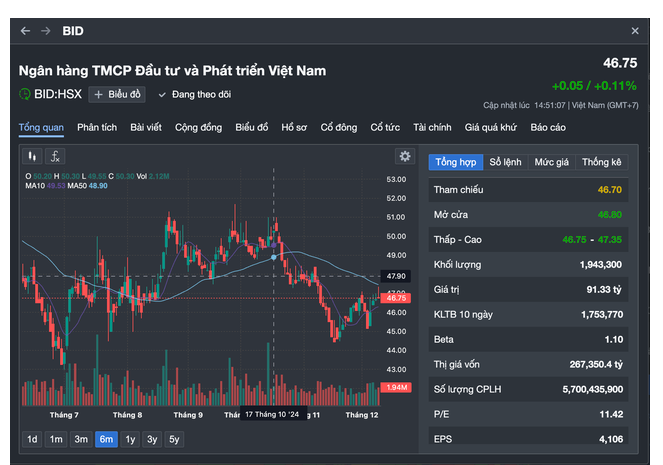Change chart type with candlestick icon
663x465 pixels.
click(32, 156)
